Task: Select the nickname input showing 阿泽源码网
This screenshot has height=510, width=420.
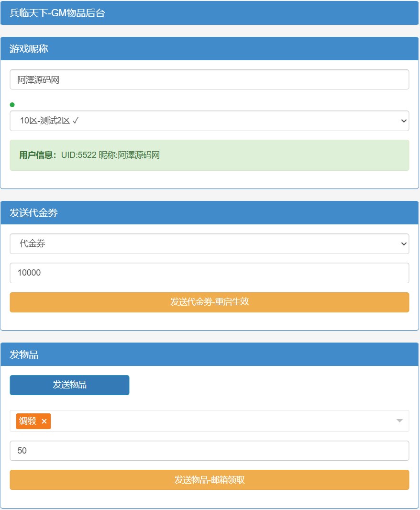Action: tap(210, 79)
